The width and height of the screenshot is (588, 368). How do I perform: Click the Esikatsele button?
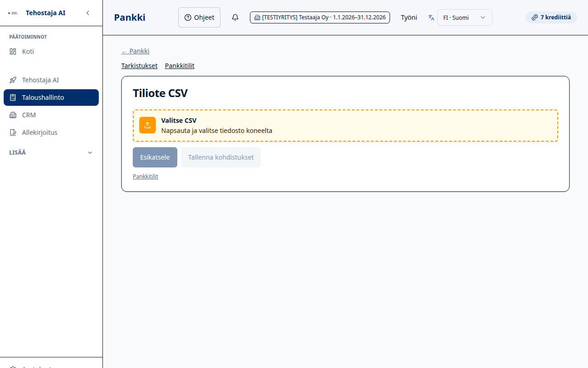coord(155,157)
